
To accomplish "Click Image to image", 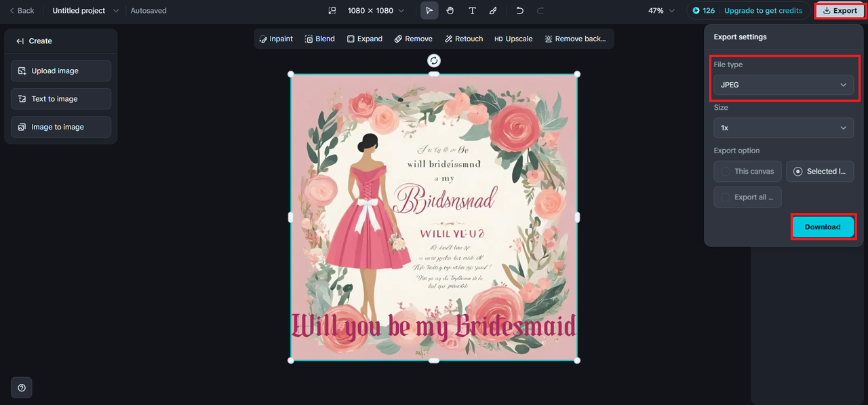I will [x=61, y=127].
